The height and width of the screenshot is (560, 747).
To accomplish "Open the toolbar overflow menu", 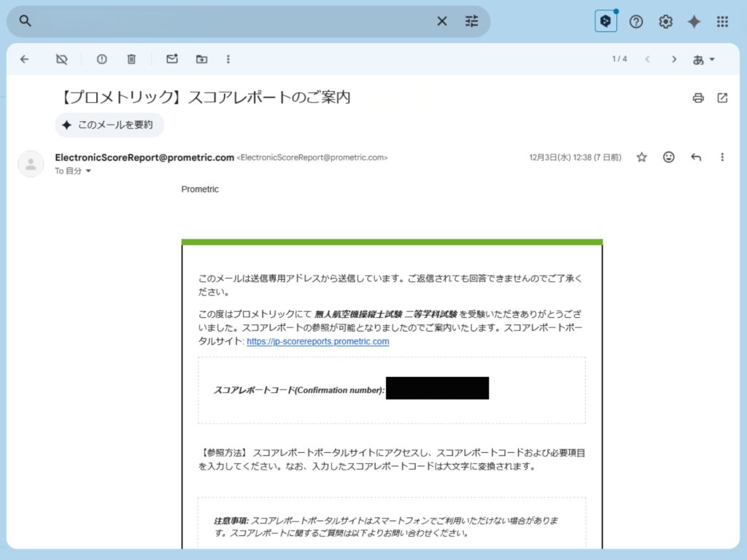I will click(x=228, y=58).
